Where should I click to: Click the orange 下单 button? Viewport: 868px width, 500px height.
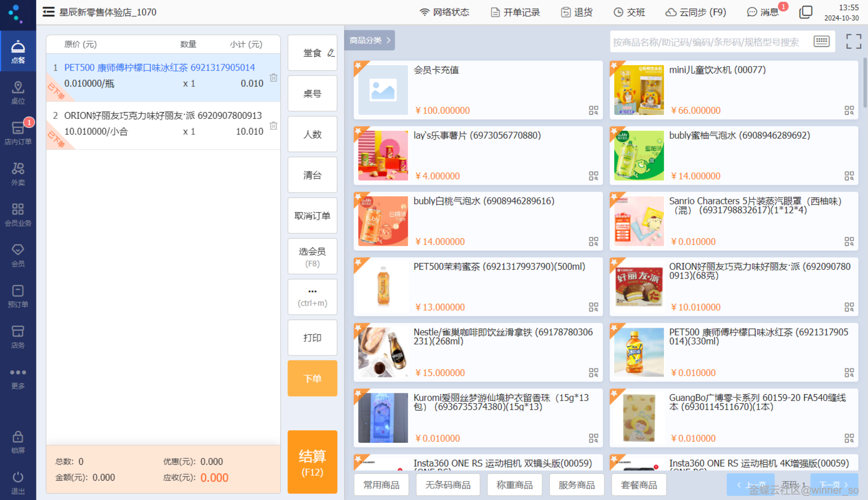point(312,378)
